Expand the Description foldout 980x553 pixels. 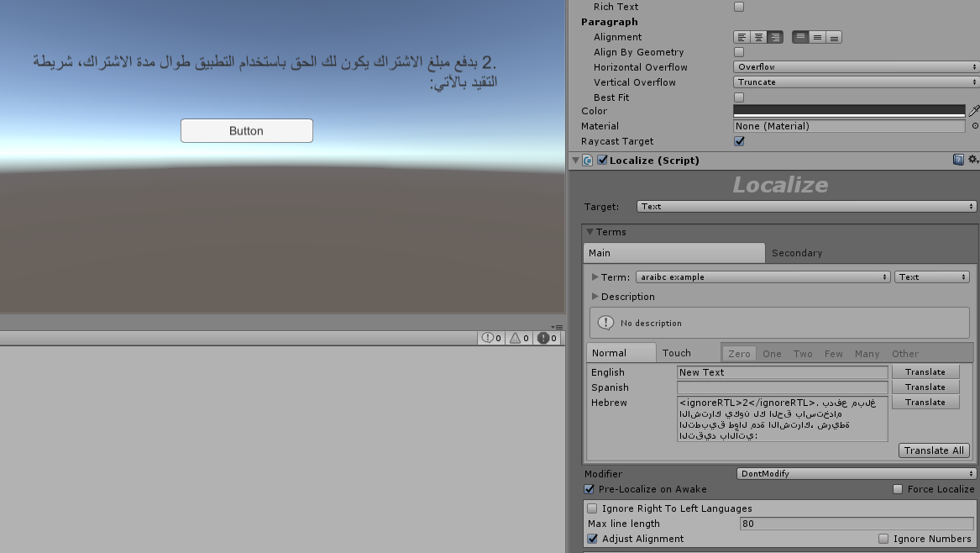pos(595,297)
